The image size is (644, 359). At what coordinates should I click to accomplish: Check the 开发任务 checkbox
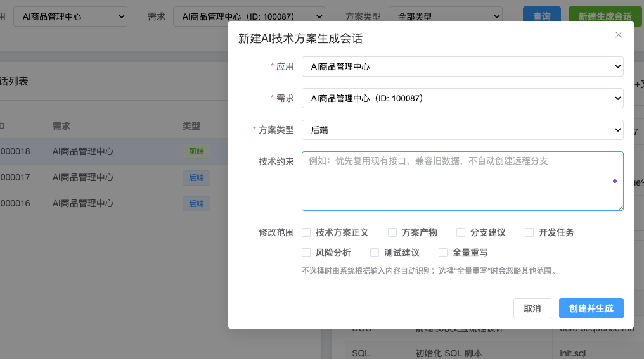click(x=529, y=232)
